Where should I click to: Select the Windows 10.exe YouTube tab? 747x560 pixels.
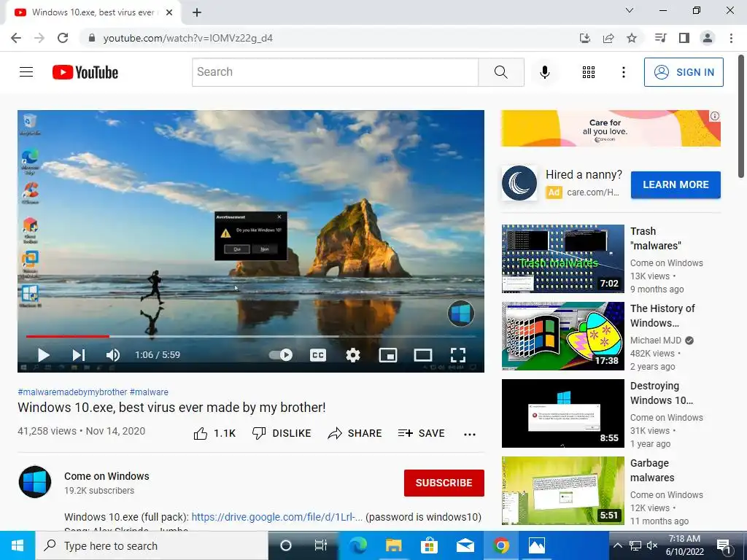93,12
